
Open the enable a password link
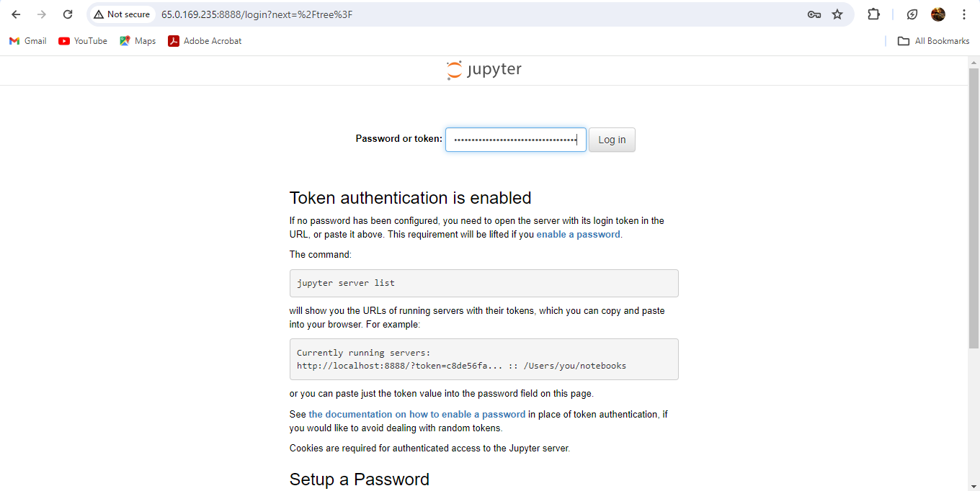(578, 234)
